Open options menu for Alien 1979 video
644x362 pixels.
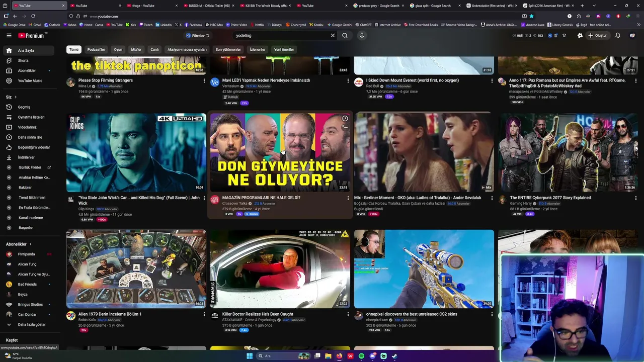204,314
